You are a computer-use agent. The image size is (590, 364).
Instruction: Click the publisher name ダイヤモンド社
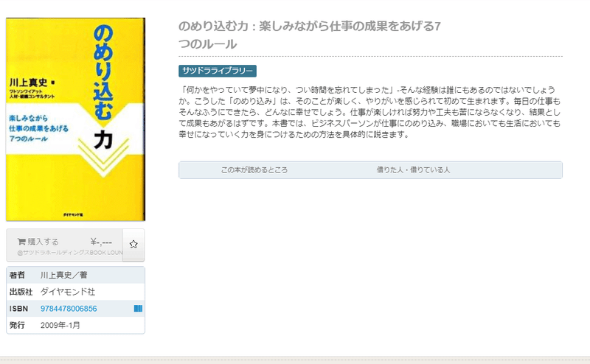click(68, 292)
